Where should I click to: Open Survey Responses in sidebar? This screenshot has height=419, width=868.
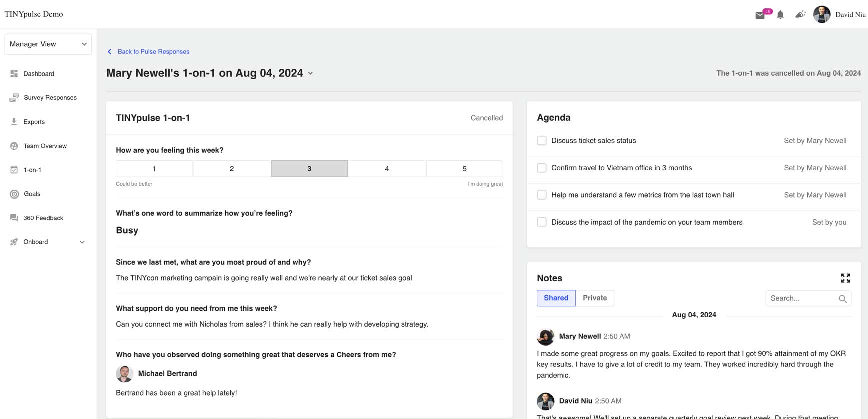click(x=50, y=98)
